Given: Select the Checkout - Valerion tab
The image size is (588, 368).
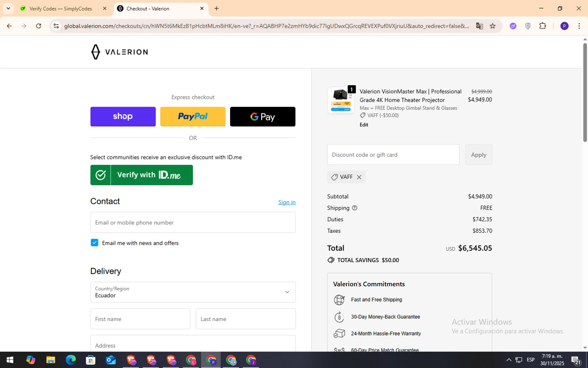Looking at the screenshot, I should coord(161,9).
